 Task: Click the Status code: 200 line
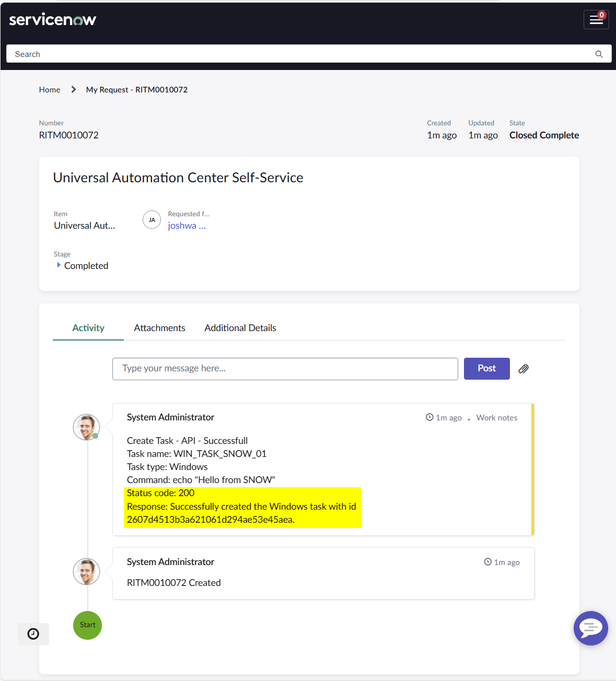point(160,493)
